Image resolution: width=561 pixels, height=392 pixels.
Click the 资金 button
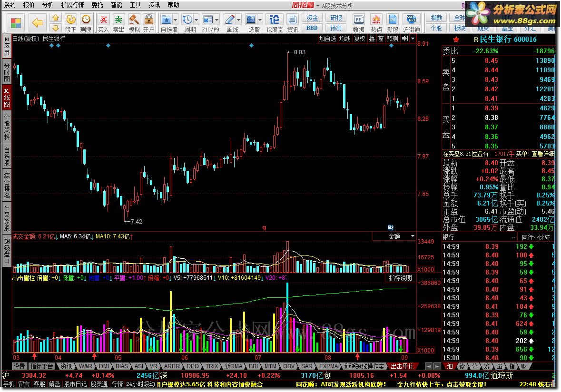point(312,18)
